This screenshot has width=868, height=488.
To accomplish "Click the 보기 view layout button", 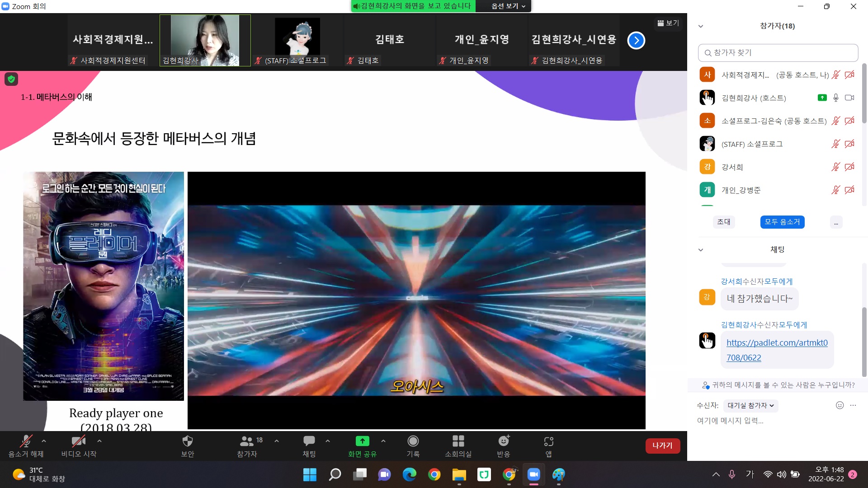I will (x=668, y=23).
